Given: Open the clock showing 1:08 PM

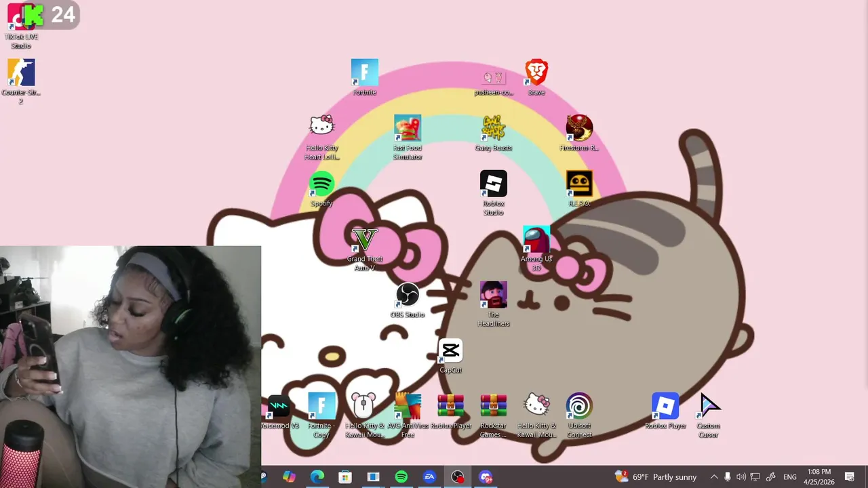Looking at the screenshot, I should tap(819, 477).
